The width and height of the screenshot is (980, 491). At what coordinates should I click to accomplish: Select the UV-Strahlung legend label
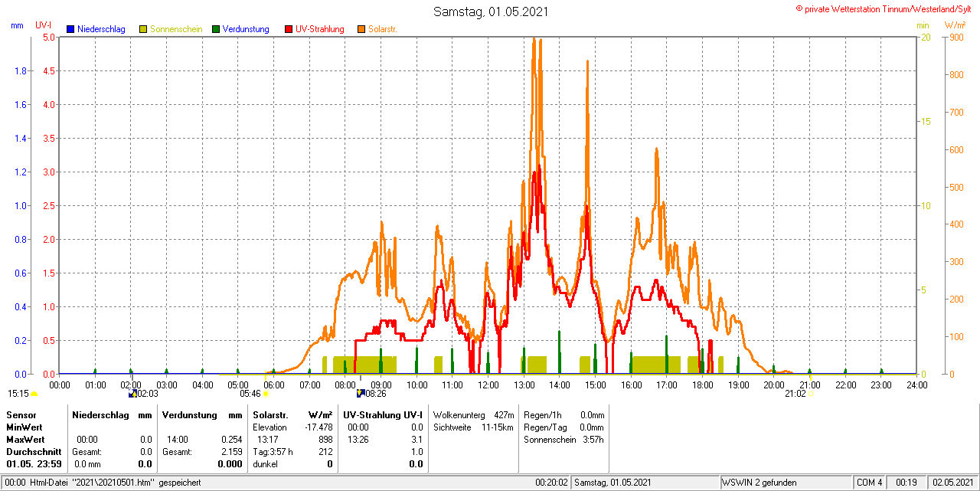[x=320, y=29]
